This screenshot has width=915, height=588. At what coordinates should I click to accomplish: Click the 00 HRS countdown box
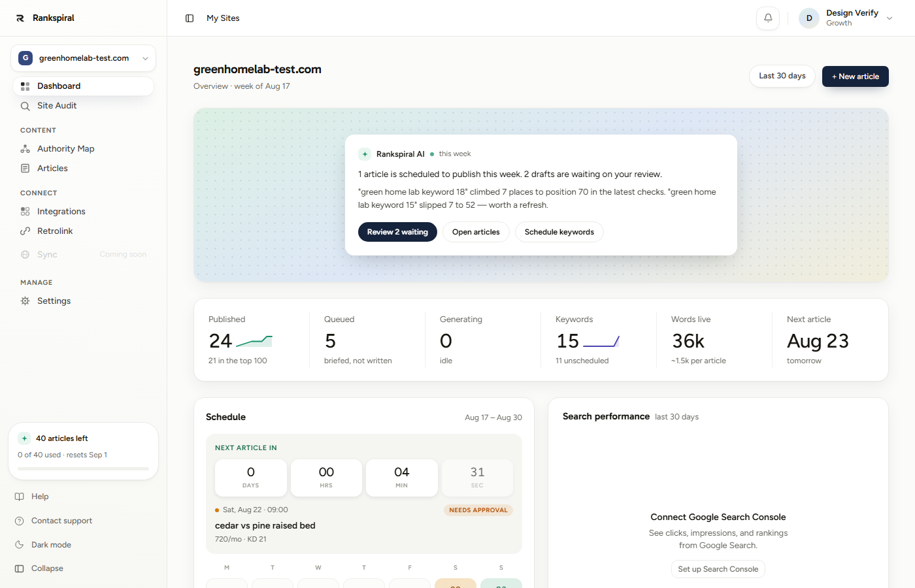point(326,478)
